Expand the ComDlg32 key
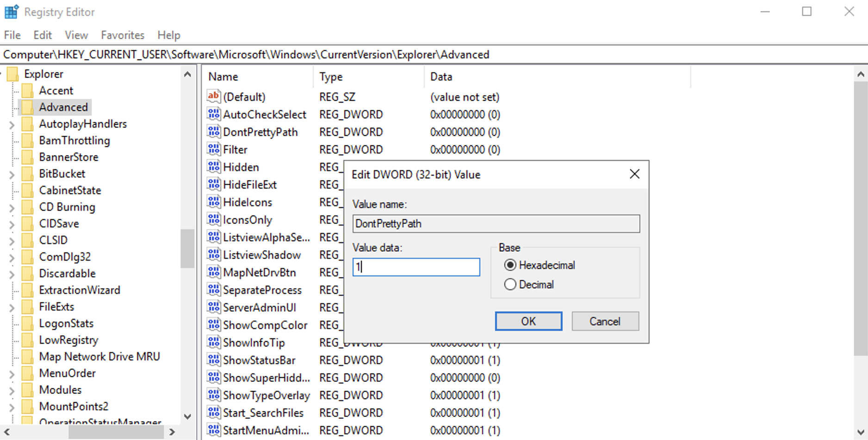The width and height of the screenshot is (868, 440). point(12,257)
